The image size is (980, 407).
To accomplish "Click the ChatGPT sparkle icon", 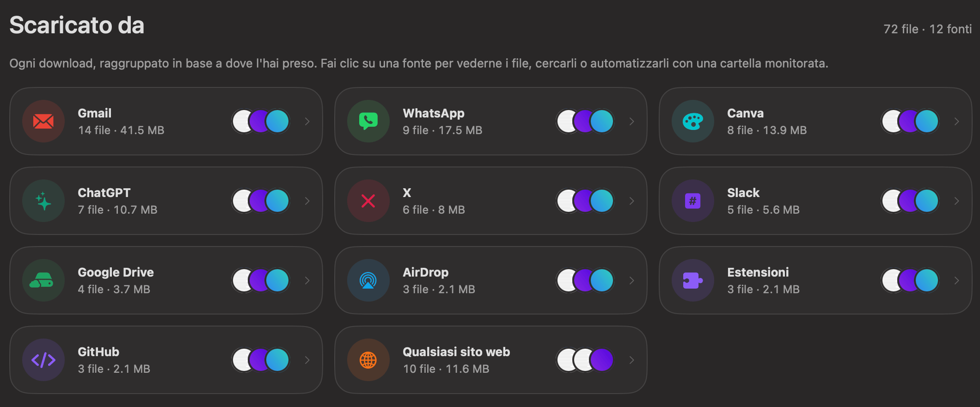I will click(43, 201).
